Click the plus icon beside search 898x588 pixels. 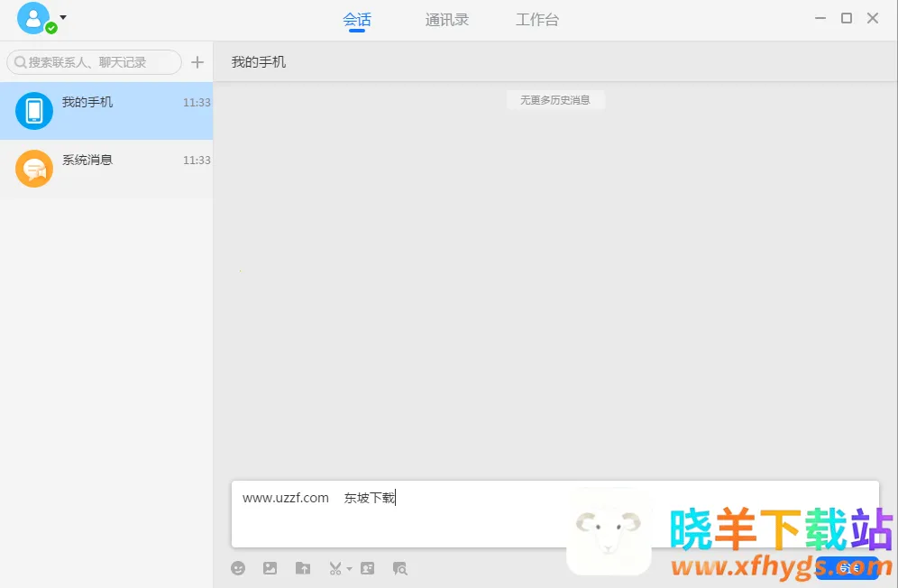(x=197, y=62)
